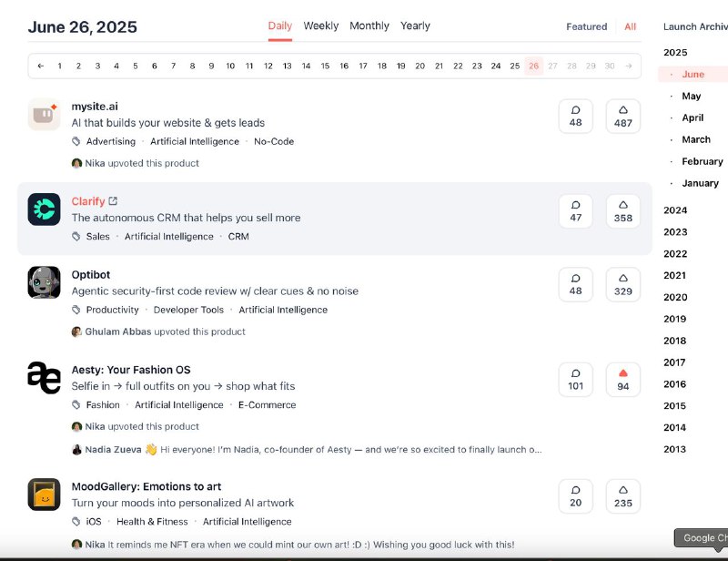Switch to the Yearly tab
728x561 pixels.
coord(415,26)
